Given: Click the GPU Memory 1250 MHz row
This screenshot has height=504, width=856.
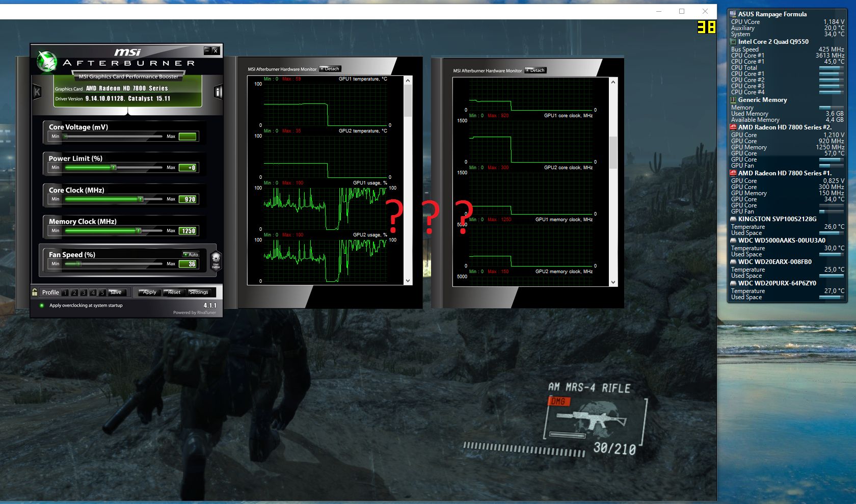Looking at the screenshot, I should coord(787,147).
